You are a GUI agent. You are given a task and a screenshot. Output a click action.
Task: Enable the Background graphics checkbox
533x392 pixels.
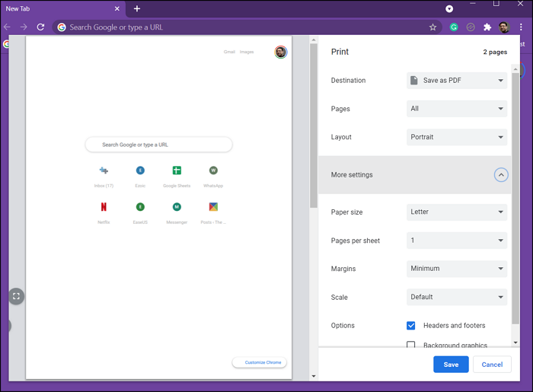[411, 345]
